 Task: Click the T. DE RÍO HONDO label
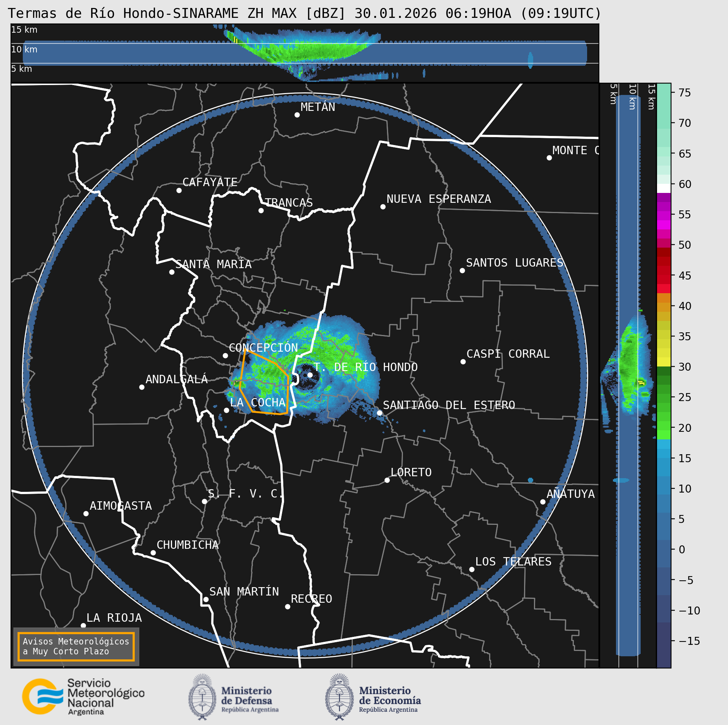(365, 367)
